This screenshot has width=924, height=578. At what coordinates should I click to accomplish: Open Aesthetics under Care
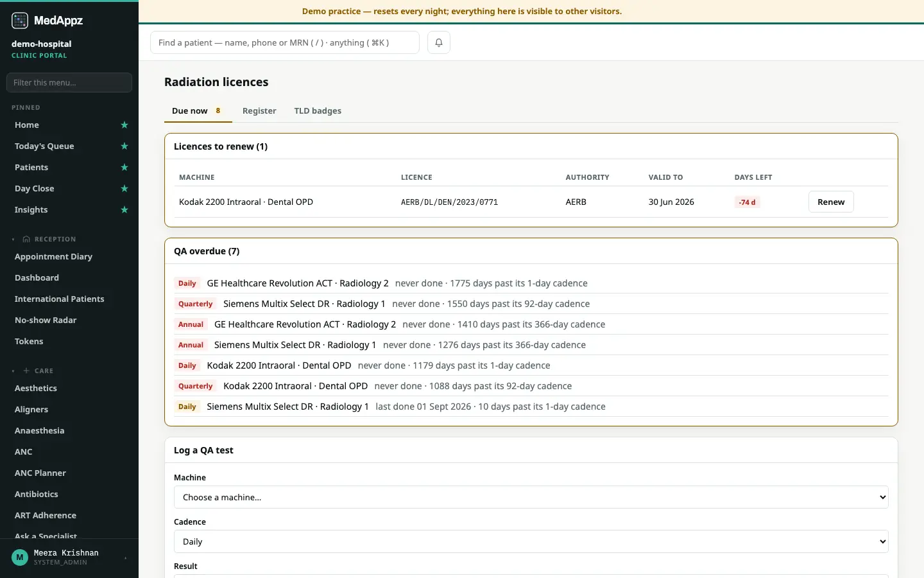point(36,388)
